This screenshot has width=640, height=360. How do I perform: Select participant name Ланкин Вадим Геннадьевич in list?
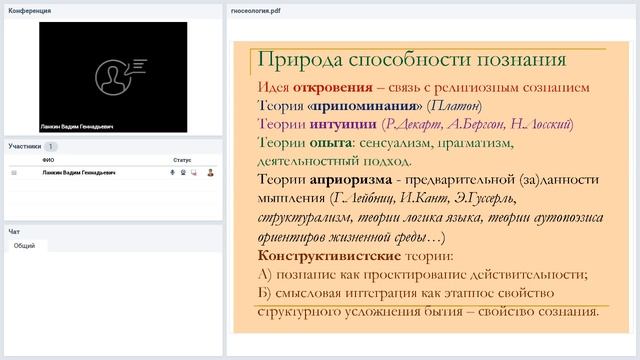coord(79,173)
